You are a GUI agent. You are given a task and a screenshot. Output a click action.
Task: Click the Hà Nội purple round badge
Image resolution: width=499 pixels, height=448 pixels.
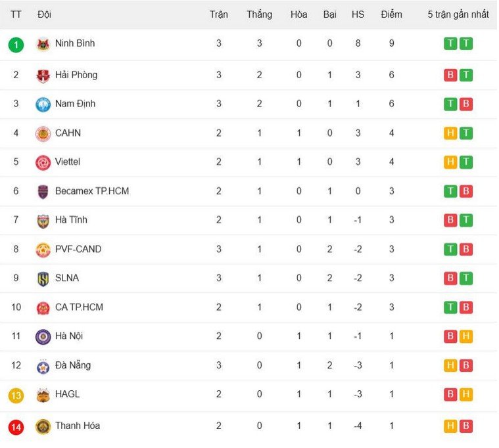click(x=43, y=337)
